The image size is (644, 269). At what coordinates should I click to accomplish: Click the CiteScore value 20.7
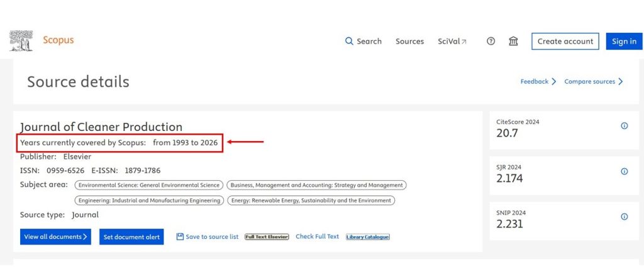point(508,134)
